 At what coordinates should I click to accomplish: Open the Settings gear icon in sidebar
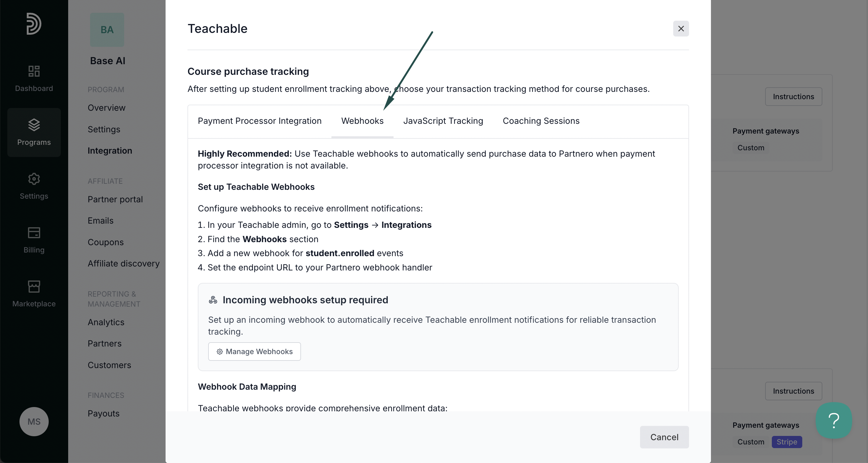34,179
